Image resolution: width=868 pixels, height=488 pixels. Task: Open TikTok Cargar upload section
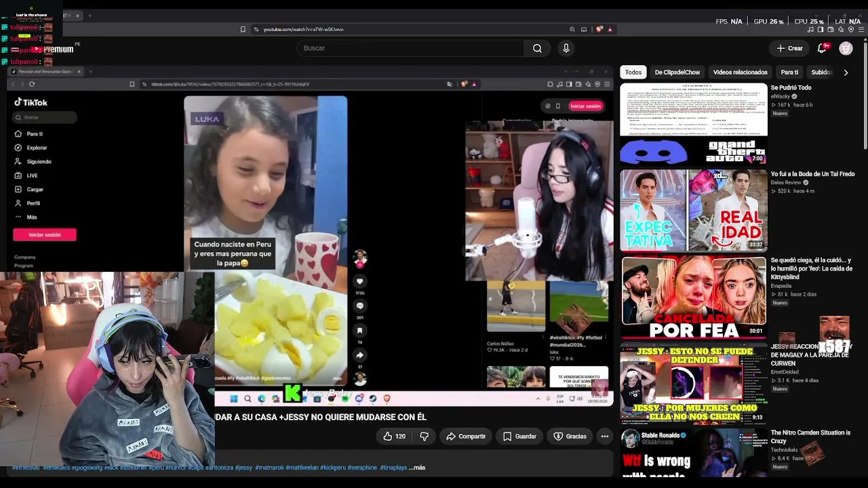(x=29, y=190)
